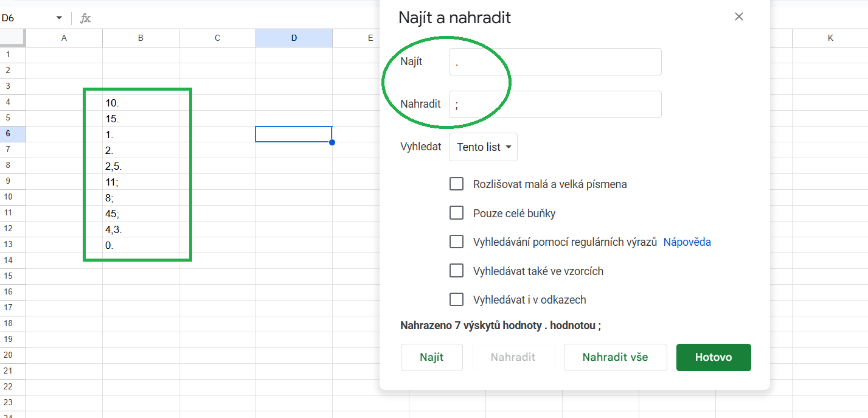Select the row 10 header
Screen dimensions: 868x418
9,197
